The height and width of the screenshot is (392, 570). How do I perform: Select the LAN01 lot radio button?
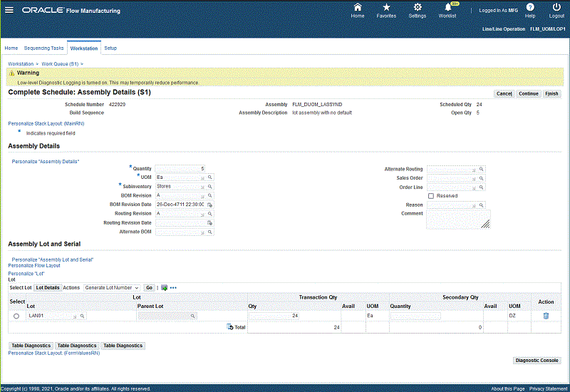click(16, 316)
